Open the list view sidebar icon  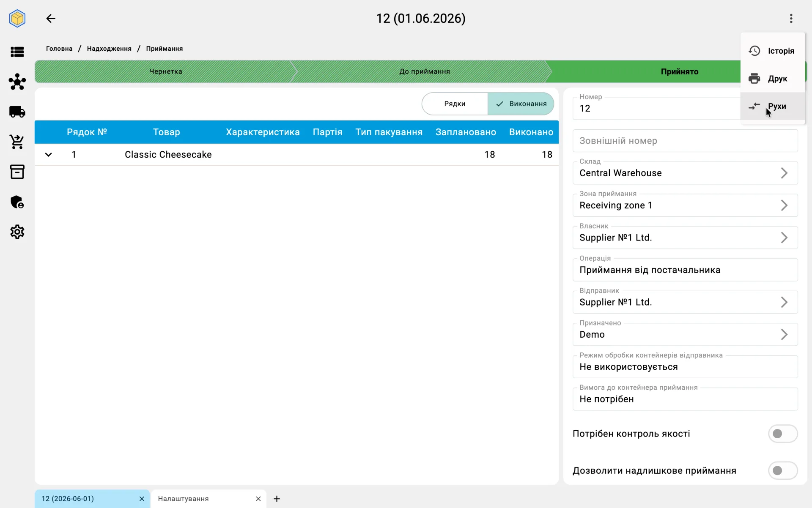coord(17,52)
